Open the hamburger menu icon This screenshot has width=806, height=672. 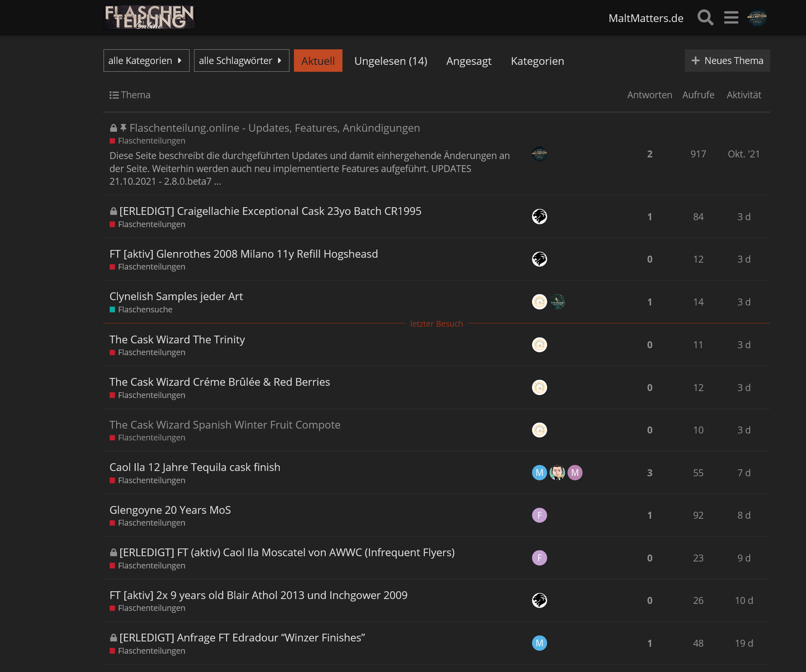731,18
